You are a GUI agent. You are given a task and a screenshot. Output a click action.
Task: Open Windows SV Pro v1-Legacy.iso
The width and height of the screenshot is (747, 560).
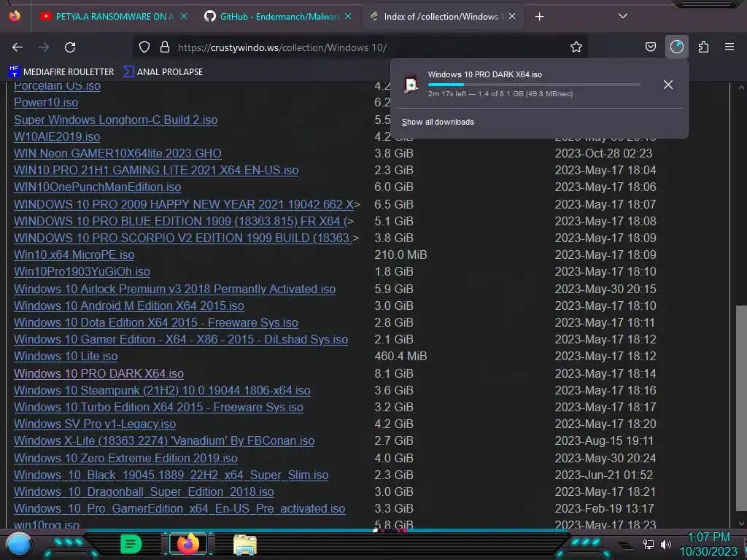point(95,424)
